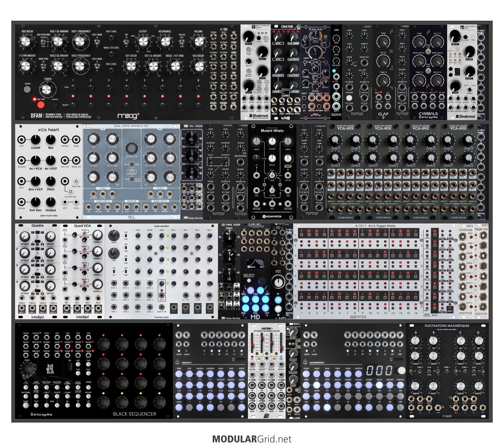Open the MODULARGrid.net link
The width and height of the screenshot is (504, 447).
tap(252, 439)
